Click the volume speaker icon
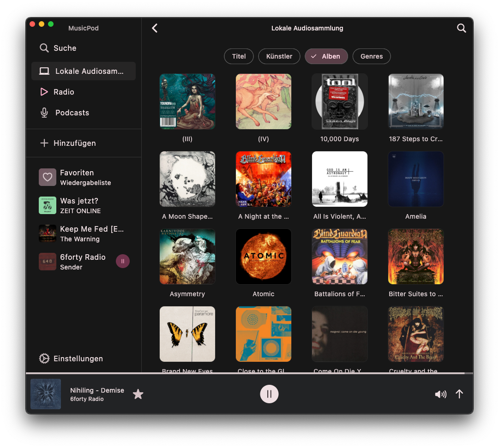 pos(441,394)
